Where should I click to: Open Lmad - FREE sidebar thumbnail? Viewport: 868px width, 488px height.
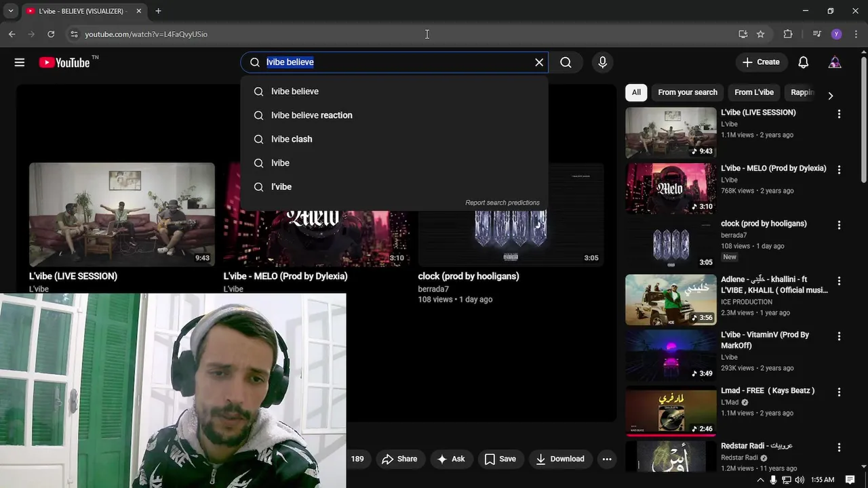point(671,410)
